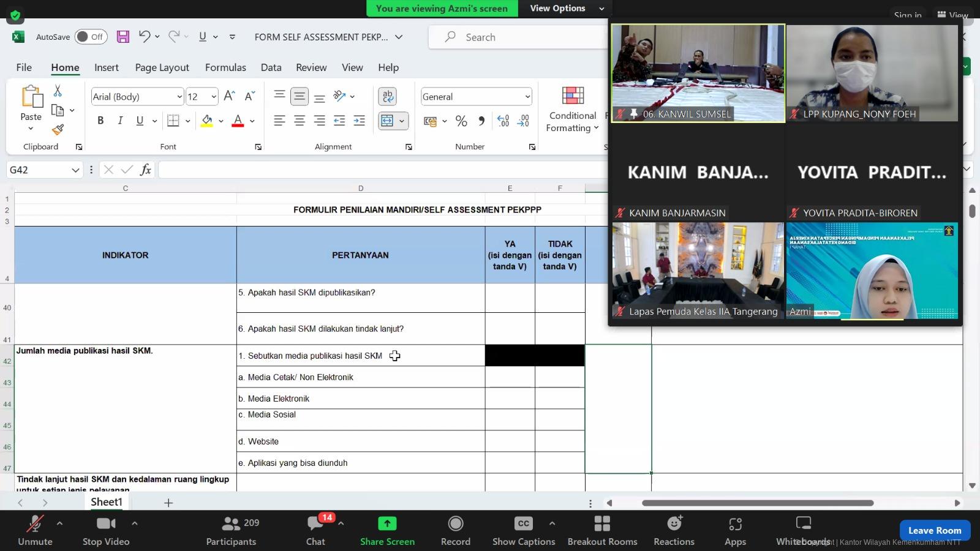Image resolution: width=980 pixels, height=551 pixels.
Task: Click the Share Screen icon
Action: pos(387,524)
